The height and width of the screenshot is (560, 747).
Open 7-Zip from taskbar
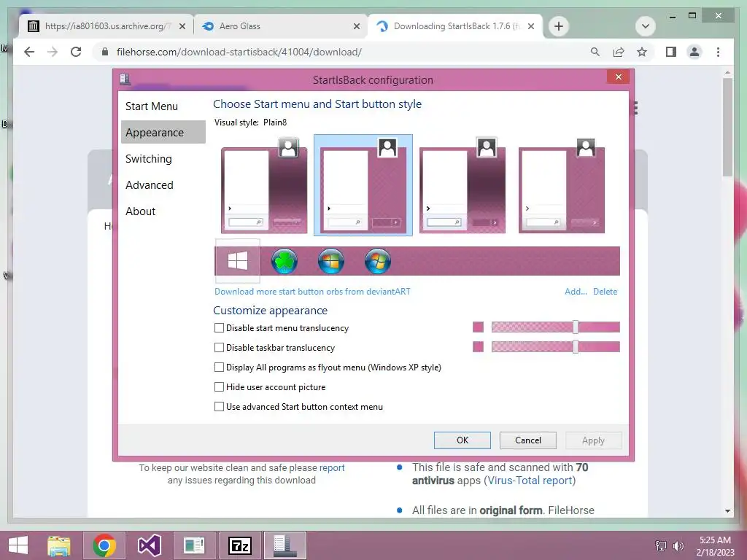(239, 545)
